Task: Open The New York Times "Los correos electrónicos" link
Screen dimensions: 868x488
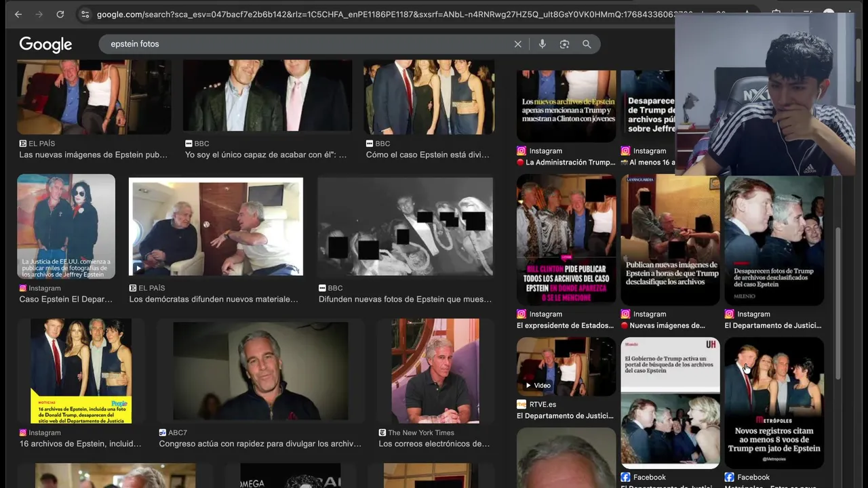Action: (x=434, y=444)
